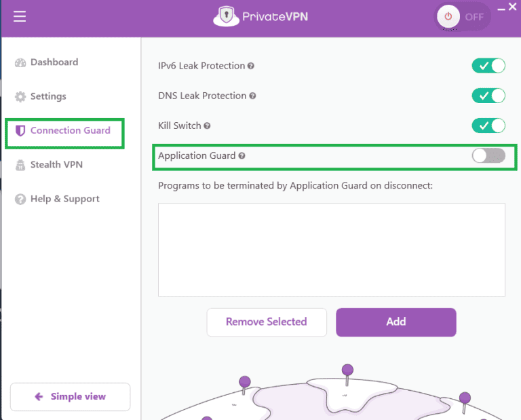The height and width of the screenshot is (420, 521).
Task: Click inside the programs list box
Action: 332,250
